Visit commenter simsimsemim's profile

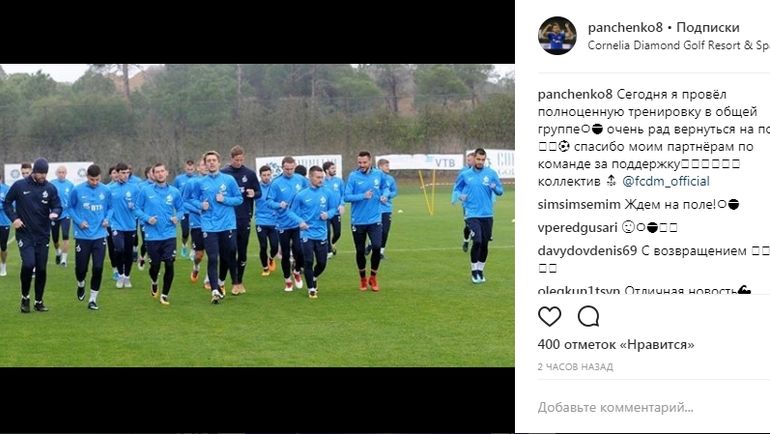click(x=579, y=205)
